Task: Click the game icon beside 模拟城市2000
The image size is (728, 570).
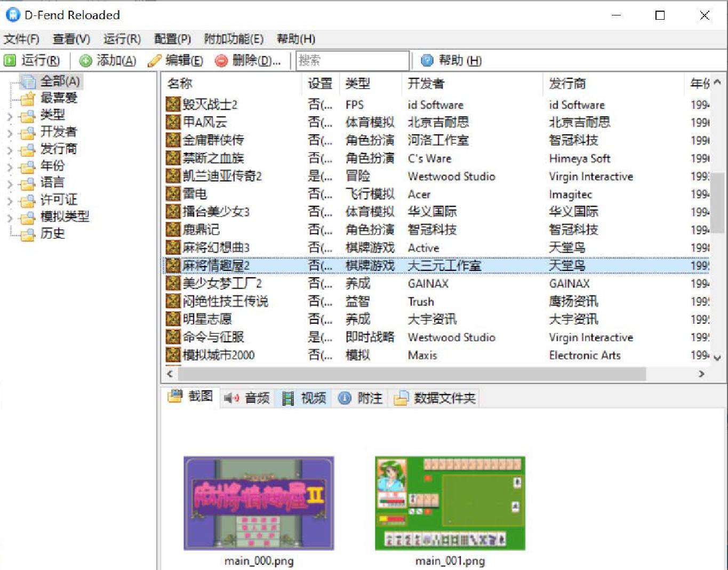Action: pos(173,355)
